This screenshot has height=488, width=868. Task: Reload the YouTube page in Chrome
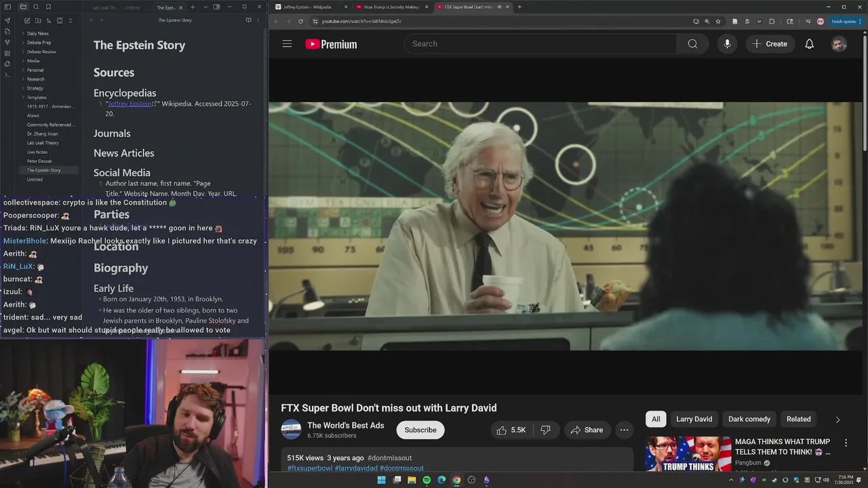(x=300, y=21)
